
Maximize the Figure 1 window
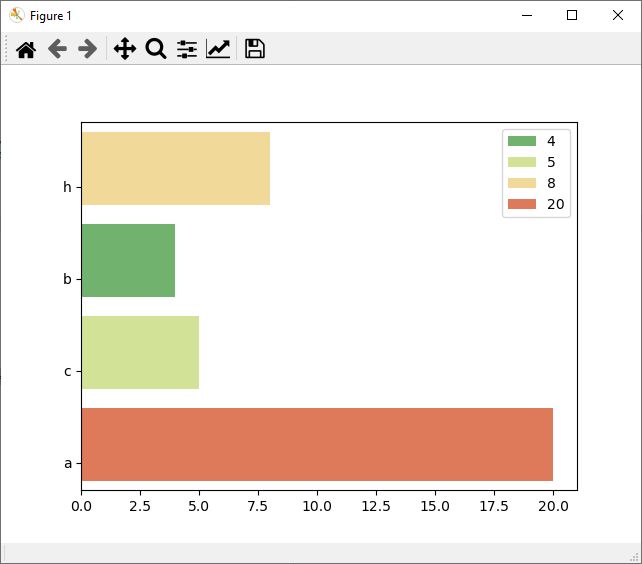(572, 16)
